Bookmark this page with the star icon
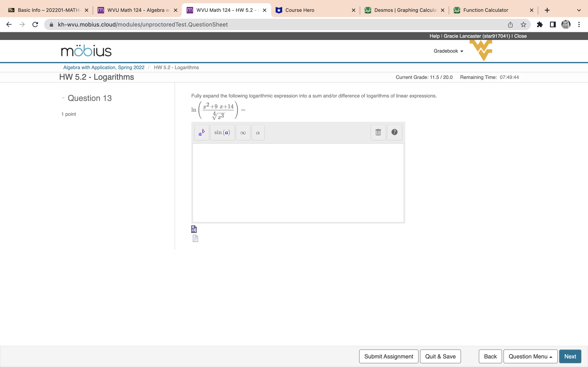Image resolution: width=588 pixels, height=367 pixels. [x=523, y=24]
